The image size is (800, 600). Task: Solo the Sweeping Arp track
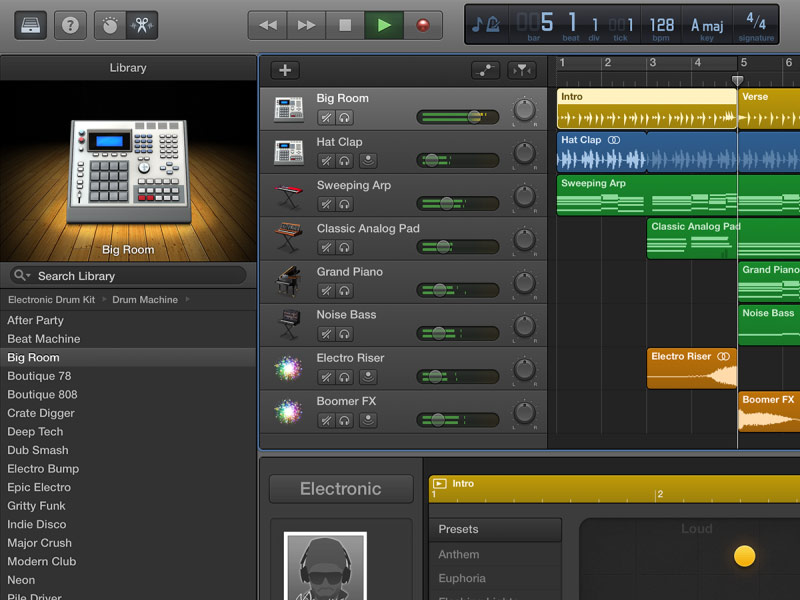click(344, 205)
